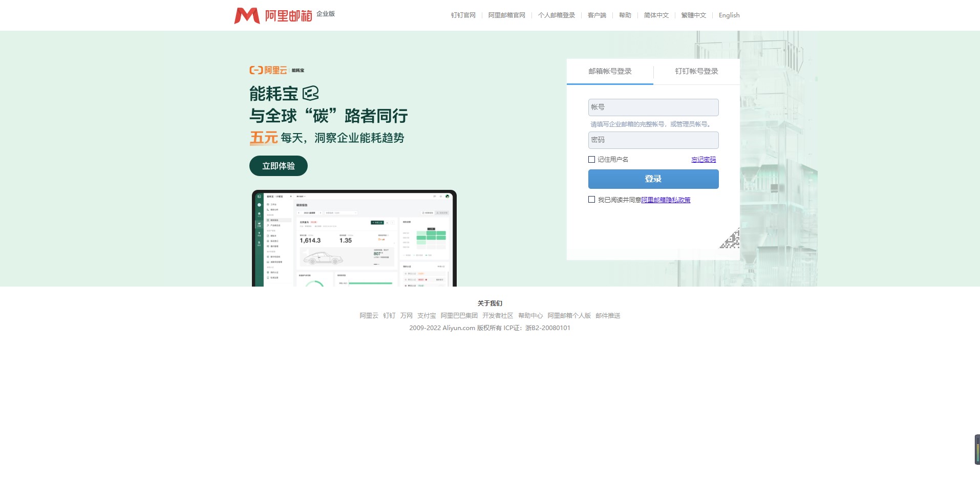Viewport: 980px width, 479px height.
Task: Click the ICP证 浙B2-20080101 text
Action: pos(537,328)
